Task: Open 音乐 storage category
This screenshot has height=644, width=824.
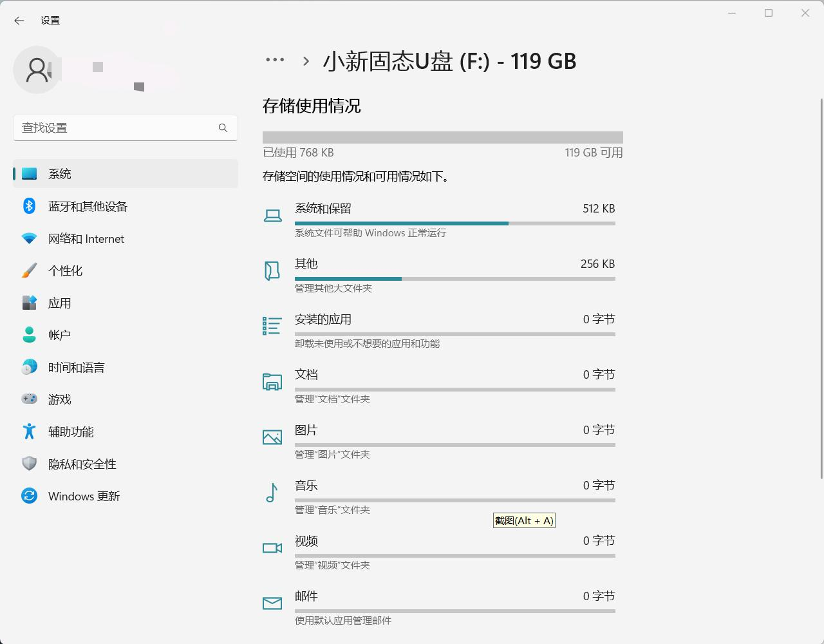Action: click(x=439, y=497)
